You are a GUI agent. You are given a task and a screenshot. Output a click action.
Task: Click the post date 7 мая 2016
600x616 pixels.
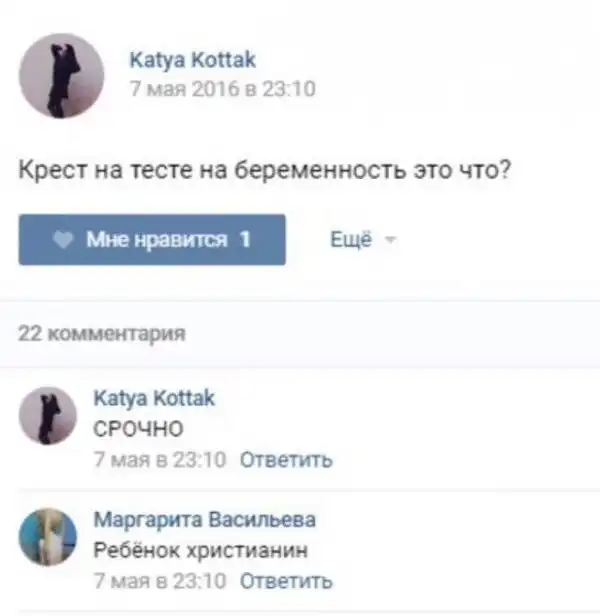[x=222, y=89]
